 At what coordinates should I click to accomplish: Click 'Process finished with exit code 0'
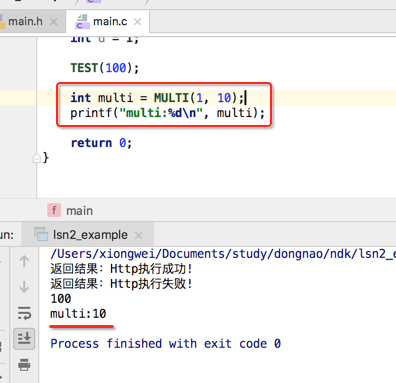166,343
